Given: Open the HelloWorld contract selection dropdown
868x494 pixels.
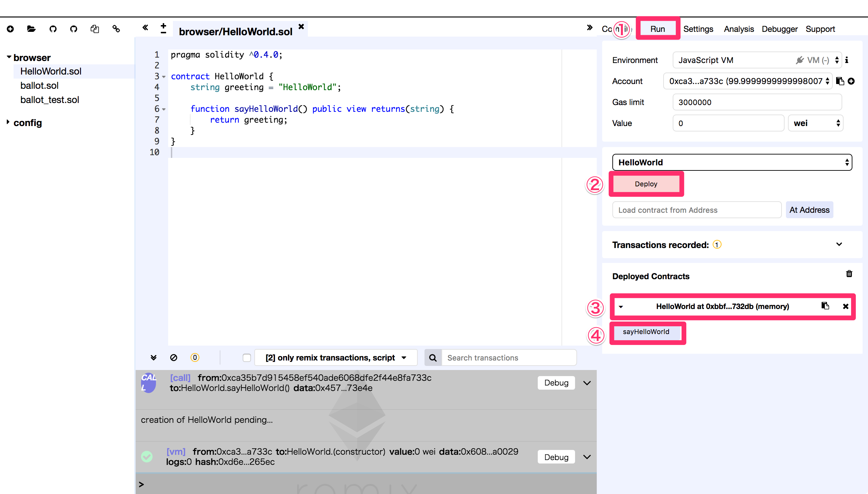Looking at the screenshot, I should 732,162.
